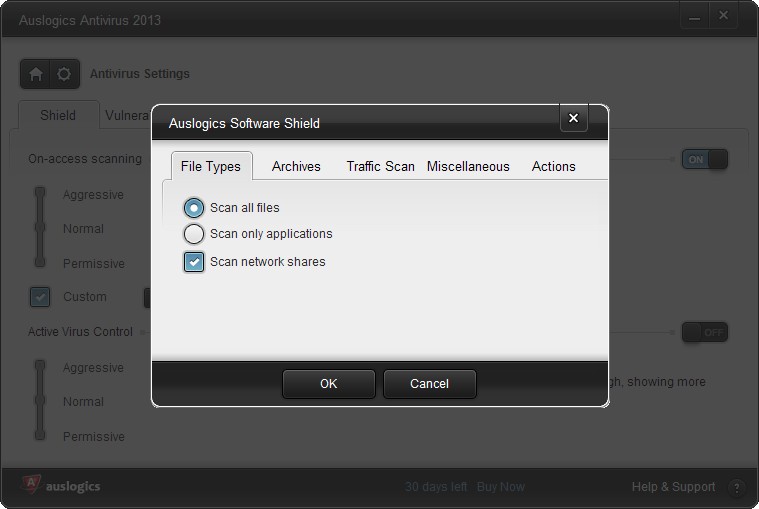The height and width of the screenshot is (509, 759).
Task: Click the Active Virus Control level slider
Action: (x=40, y=401)
